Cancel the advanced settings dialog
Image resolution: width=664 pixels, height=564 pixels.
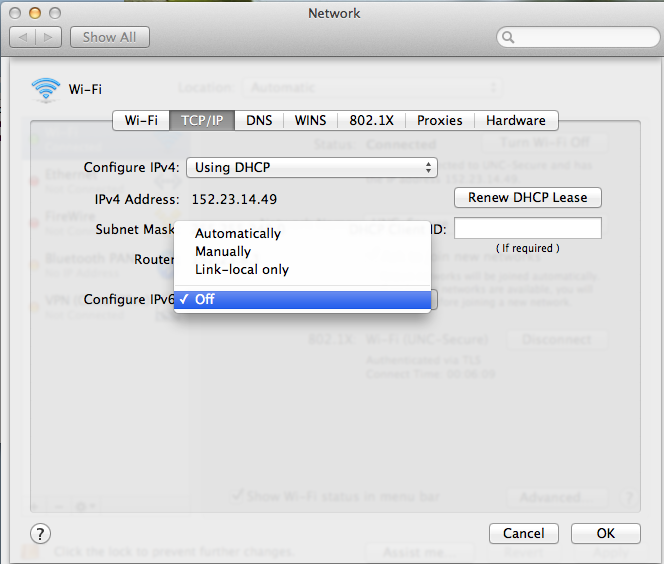524,533
